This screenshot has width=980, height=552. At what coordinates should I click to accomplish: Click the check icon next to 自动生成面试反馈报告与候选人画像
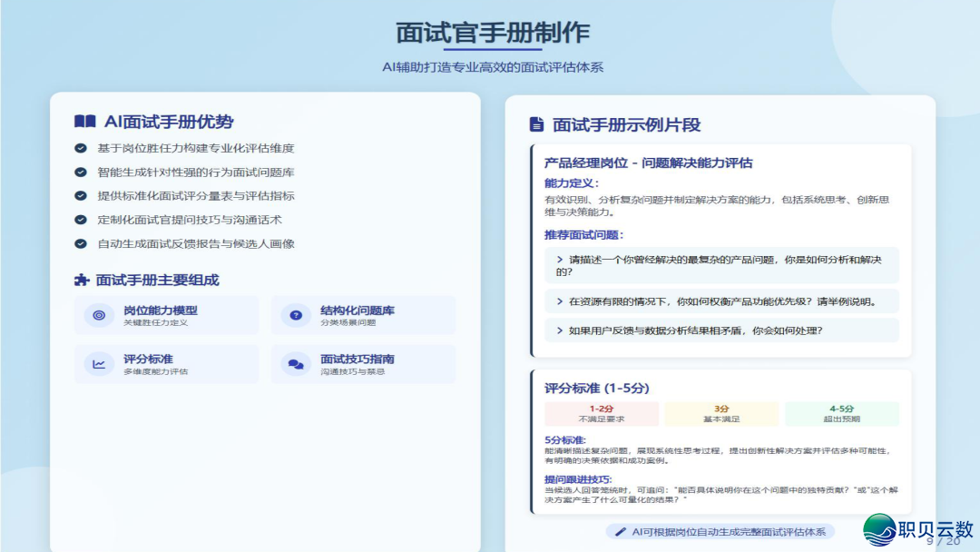[x=81, y=244]
